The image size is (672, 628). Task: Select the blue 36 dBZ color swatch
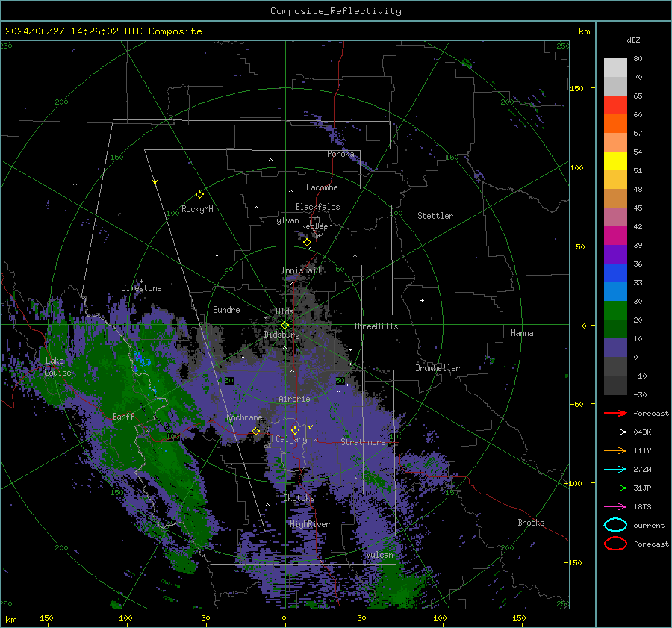pos(615,273)
